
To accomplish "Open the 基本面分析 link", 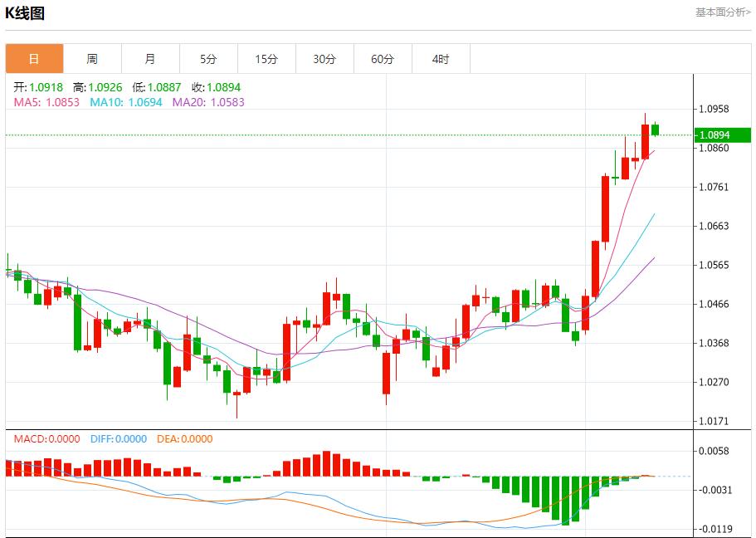I will [x=722, y=12].
